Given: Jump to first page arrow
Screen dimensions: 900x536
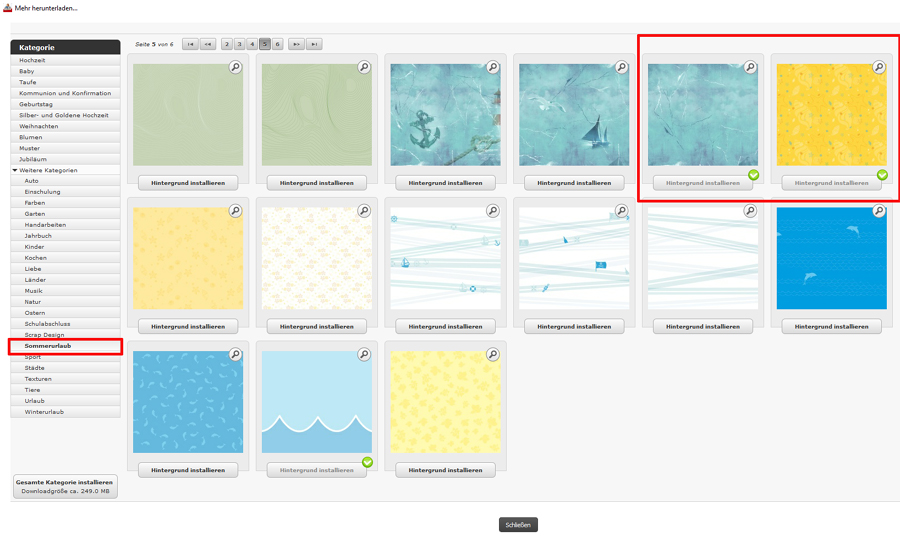Looking at the screenshot, I should (x=190, y=44).
